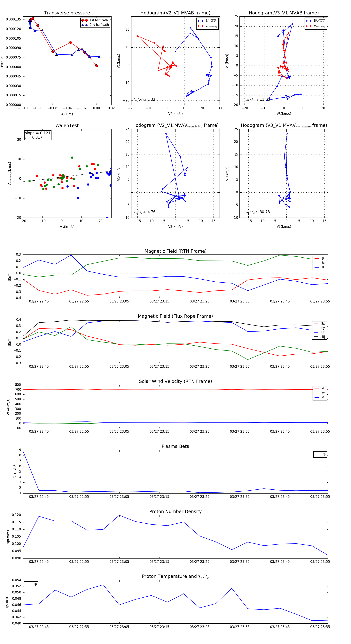Viewport: 351px width, 644px height.
Task: Click the V_remaining legend entry in V2_V1 MVAB hodogram
Action: 207,26
